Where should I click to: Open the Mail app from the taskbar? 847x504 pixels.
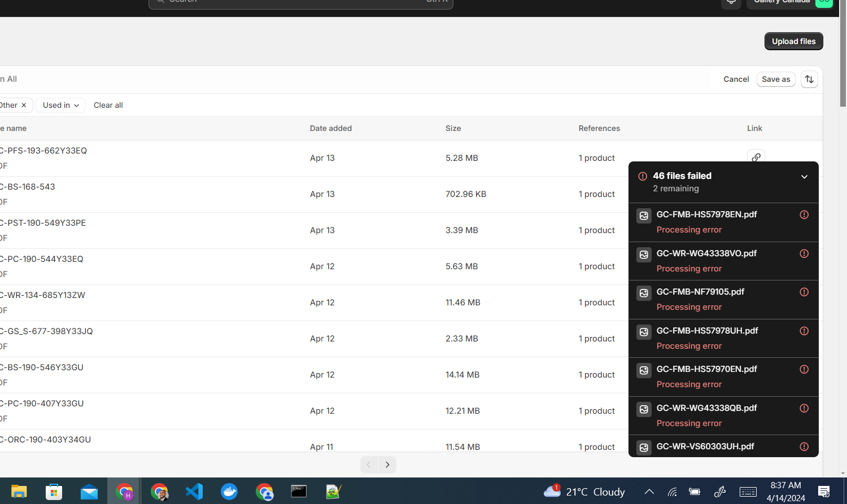point(89,491)
